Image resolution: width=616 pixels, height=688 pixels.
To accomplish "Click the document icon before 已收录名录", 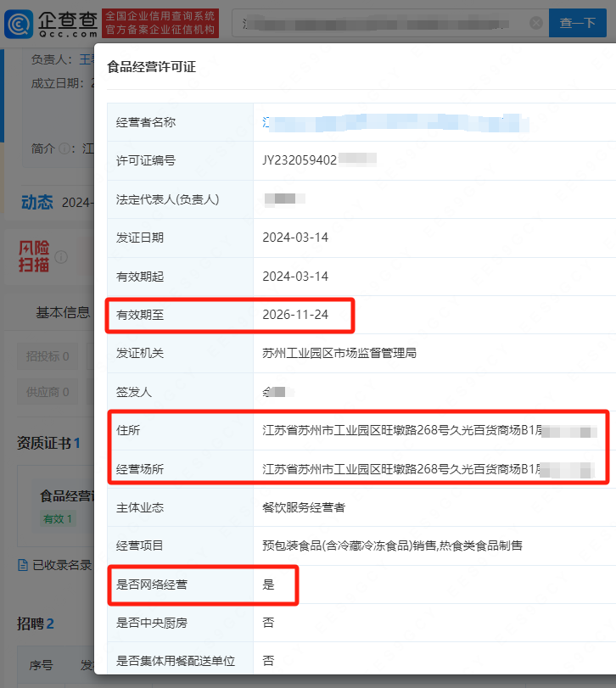I will (23, 564).
